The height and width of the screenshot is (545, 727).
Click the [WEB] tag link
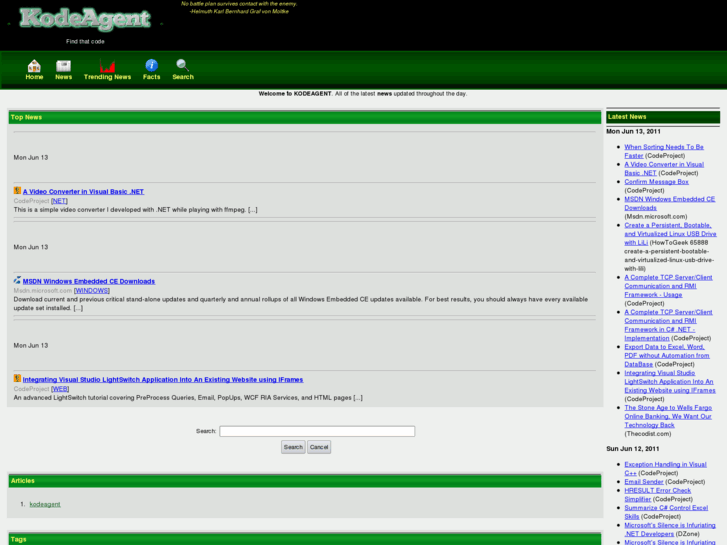click(60, 389)
